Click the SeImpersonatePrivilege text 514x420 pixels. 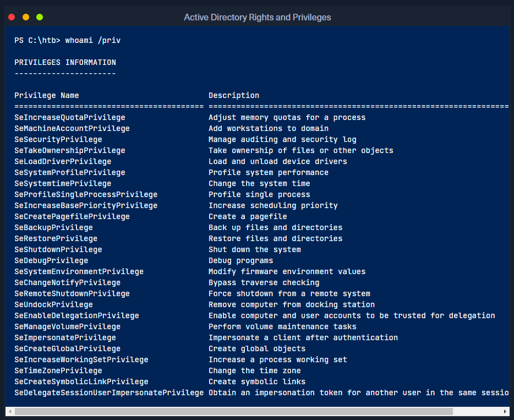(x=65, y=337)
